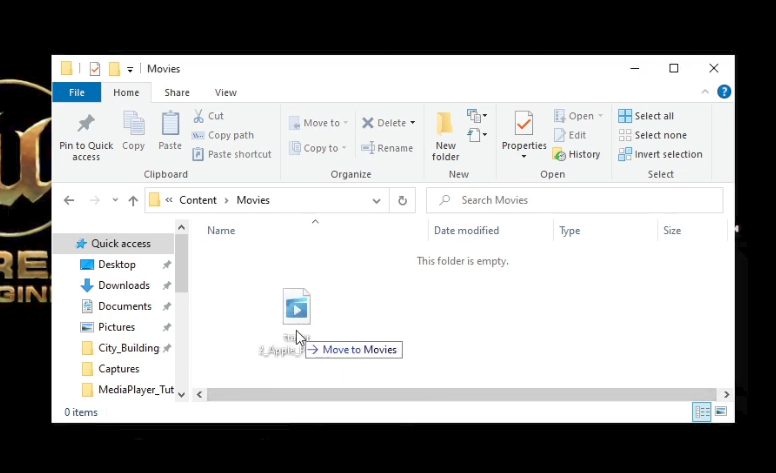The width and height of the screenshot is (776, 473).
Task: Open the File menu
Action: [77, 93]
